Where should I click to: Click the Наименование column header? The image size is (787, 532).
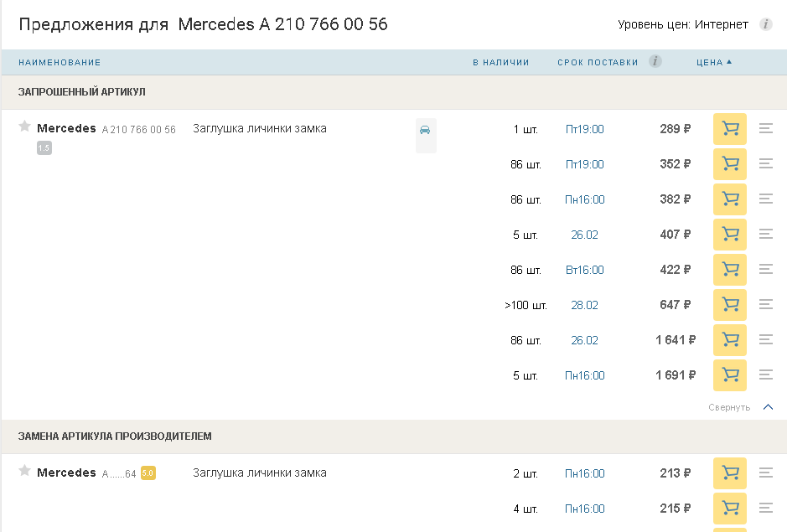click(x=60, y=62)
